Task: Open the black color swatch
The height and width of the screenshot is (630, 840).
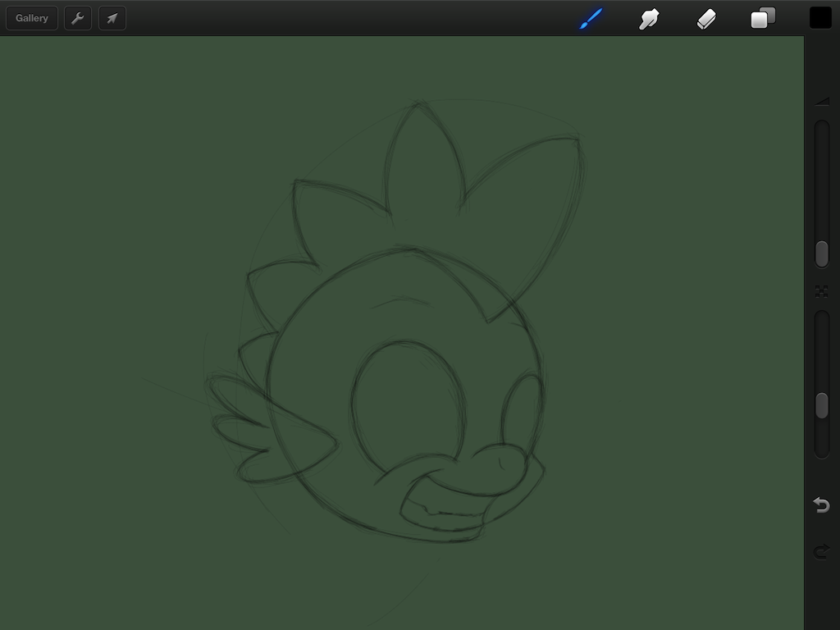Action: coord(820,18)
